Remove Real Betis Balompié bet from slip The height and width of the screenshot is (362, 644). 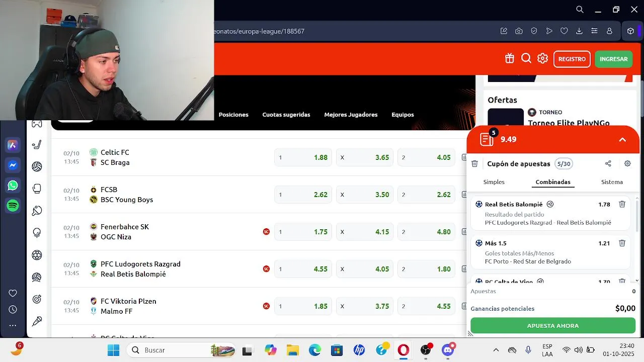622,204
